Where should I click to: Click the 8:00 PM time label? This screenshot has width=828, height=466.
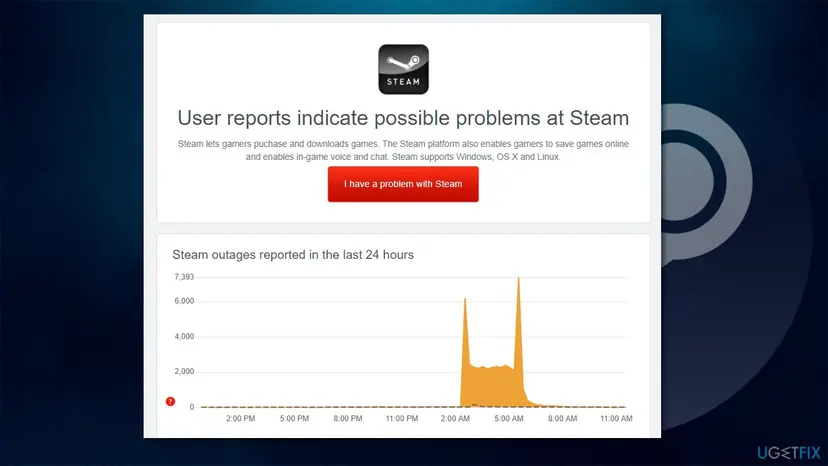348,418
